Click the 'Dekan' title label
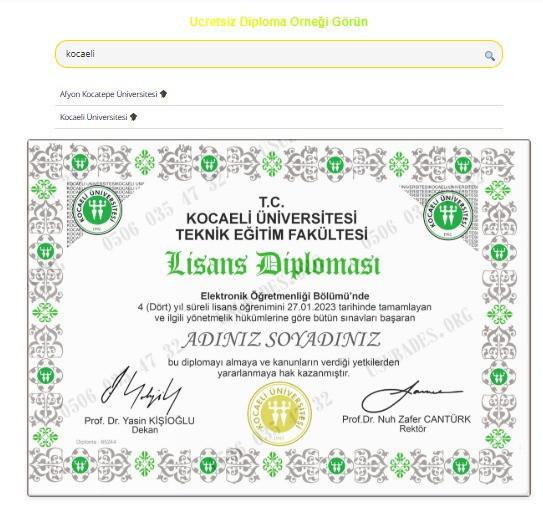The width and height of the screenshot is (543, 505). 145,430
